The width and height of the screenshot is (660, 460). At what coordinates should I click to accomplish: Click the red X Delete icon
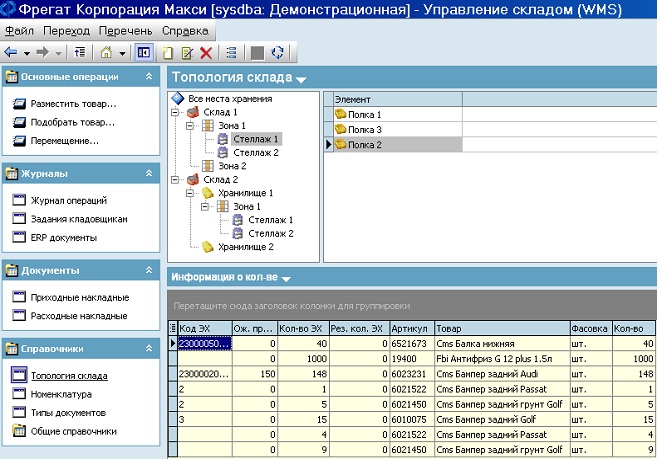(x=206, y=53)
